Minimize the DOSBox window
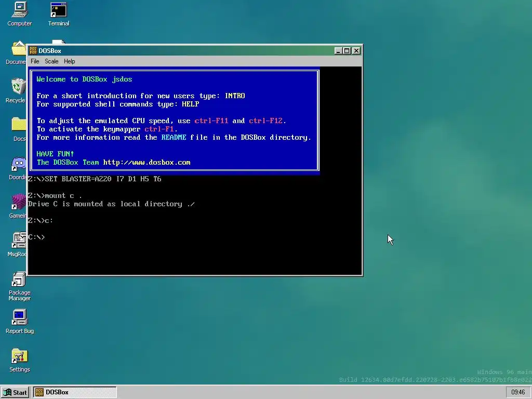Screen dimensions: 532x399 [338, 51]
